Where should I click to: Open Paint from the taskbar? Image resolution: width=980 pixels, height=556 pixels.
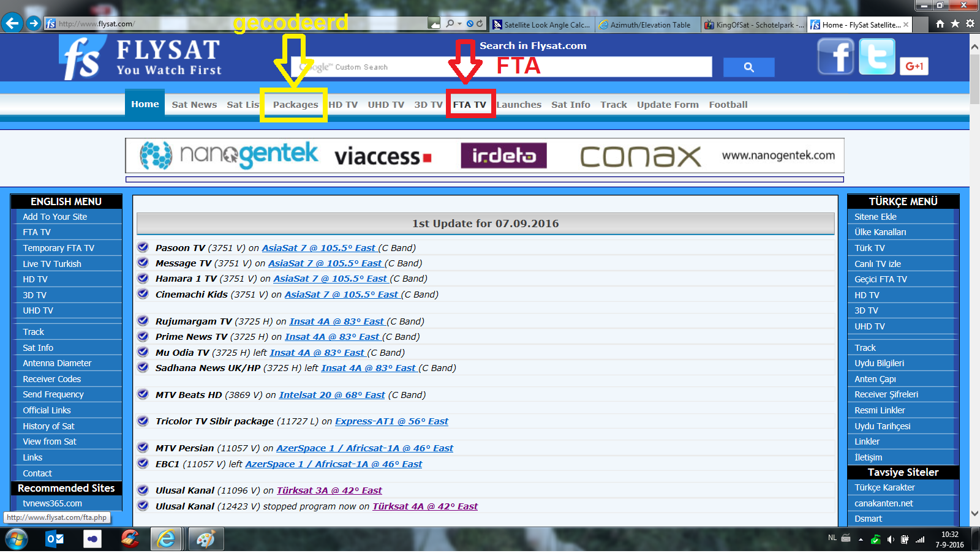(206, 539)
